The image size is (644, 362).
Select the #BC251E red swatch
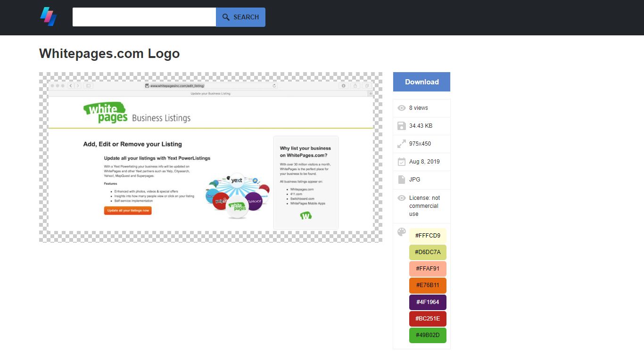[428, 319]
